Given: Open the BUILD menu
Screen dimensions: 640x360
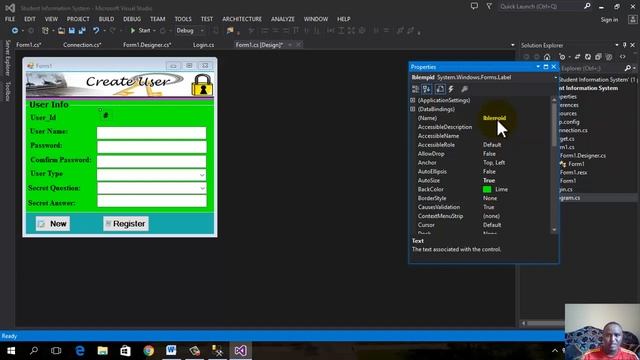Looking at the screenshot, I should click(106, 19).
